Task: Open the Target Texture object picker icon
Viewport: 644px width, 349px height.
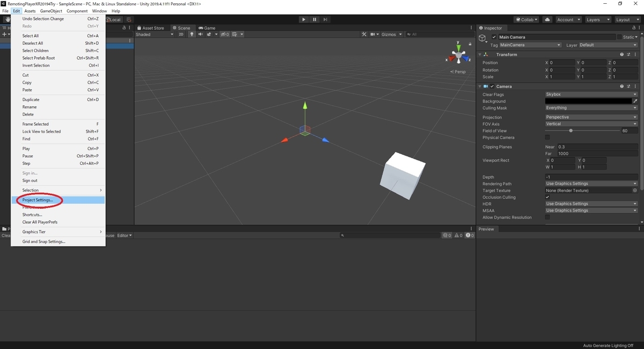Action: tap(635, 190)
